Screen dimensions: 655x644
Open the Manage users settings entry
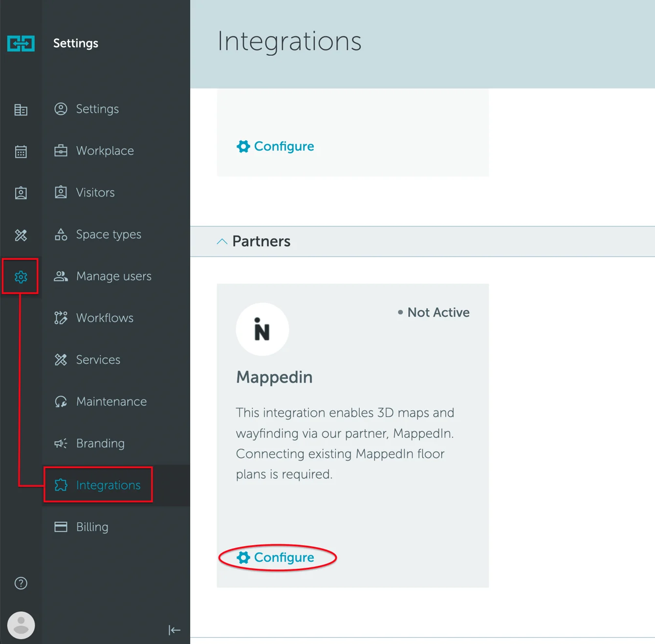(x=113, y=276)
